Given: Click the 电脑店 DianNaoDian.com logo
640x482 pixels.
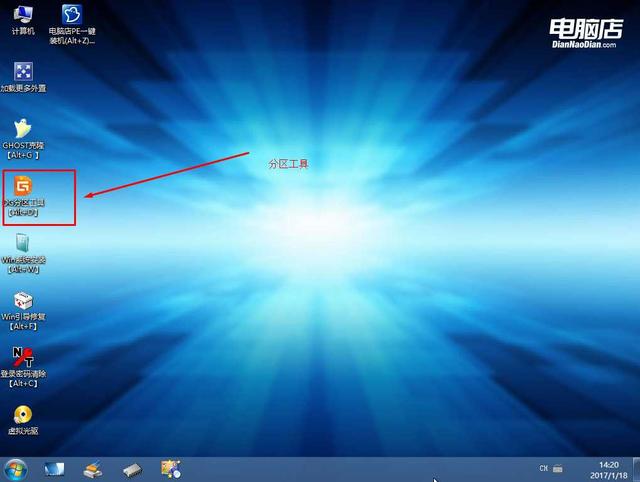Looking at the screenshot, I should coord(586,33).
